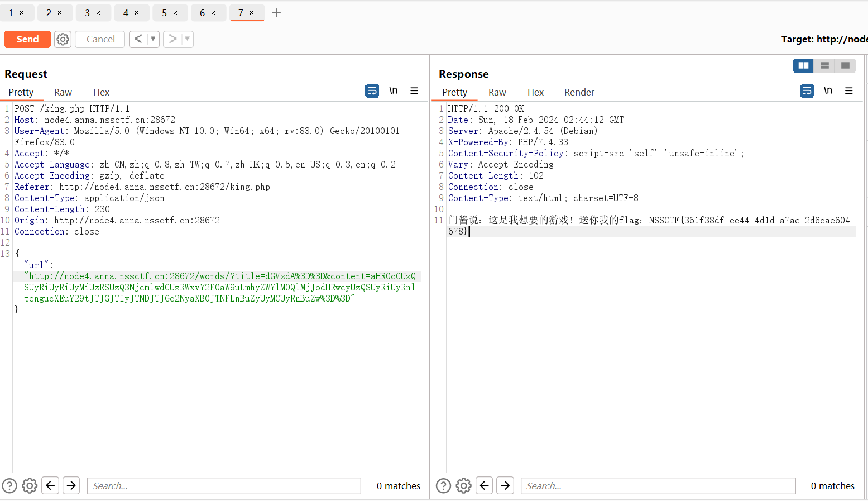This screenshot has height=501, width=868.
Task: Switch to Repeater tab 1
Action: [11, 13]
